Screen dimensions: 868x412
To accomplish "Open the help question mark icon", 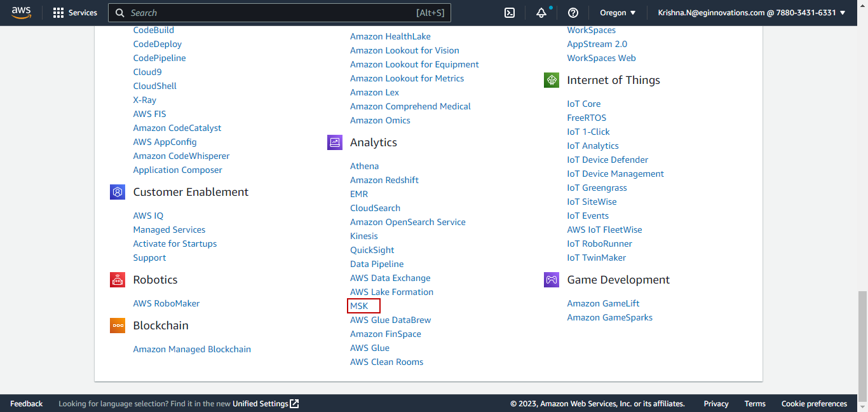I will (x=573, y=13).
